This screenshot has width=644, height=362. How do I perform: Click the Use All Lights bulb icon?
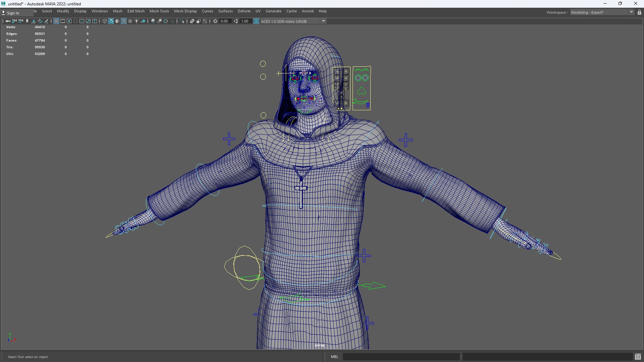point(137,21)
